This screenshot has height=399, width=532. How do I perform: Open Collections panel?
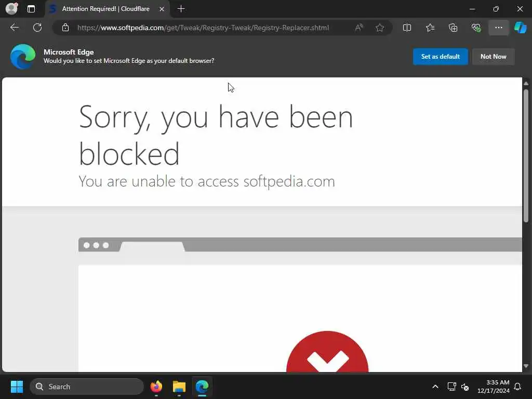(453, 28)
